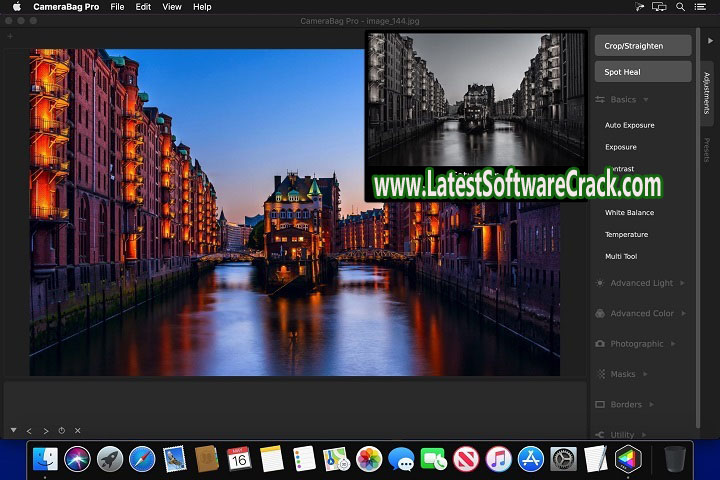Open FaceTime green icon in Dock
Screen dimensions: 720x480
point(433,458)
